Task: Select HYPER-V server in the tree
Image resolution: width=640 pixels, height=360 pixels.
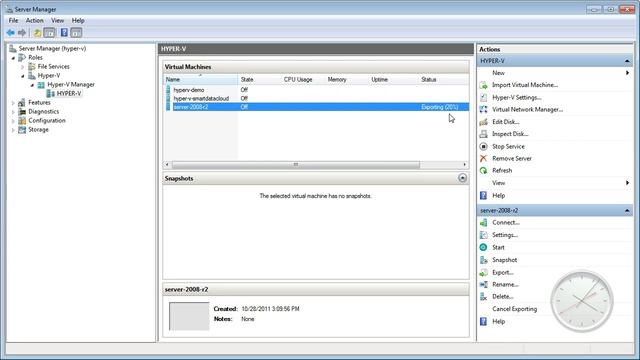Action: tap(69, 93)
